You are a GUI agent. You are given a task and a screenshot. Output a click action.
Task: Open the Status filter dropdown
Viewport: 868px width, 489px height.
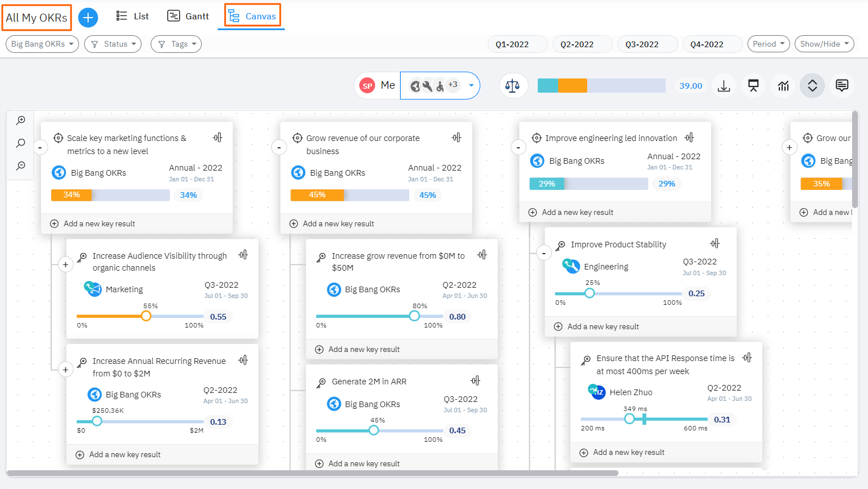113,44
